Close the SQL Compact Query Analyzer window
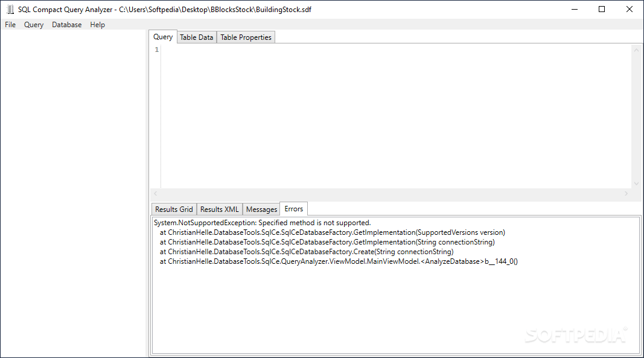 630,10
